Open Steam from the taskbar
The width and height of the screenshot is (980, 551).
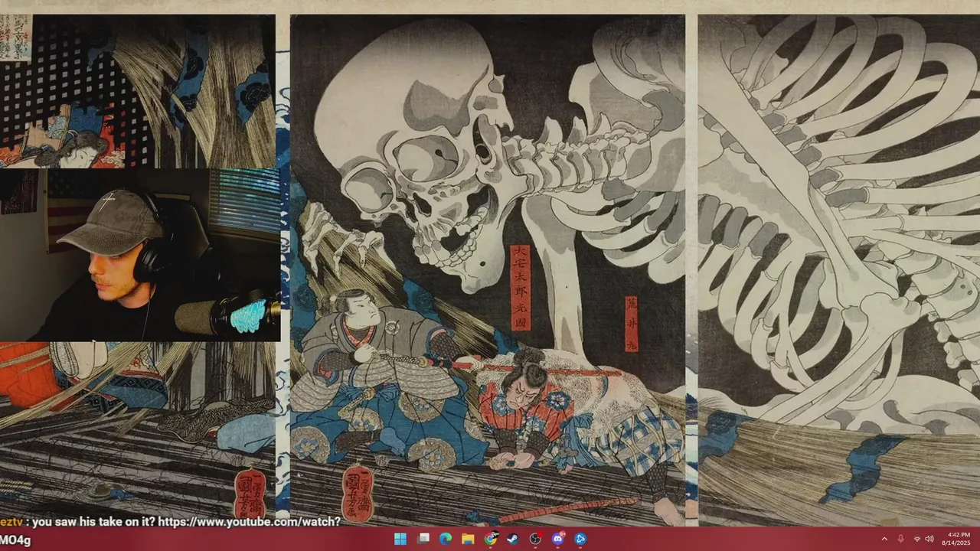tap(513, 539)
